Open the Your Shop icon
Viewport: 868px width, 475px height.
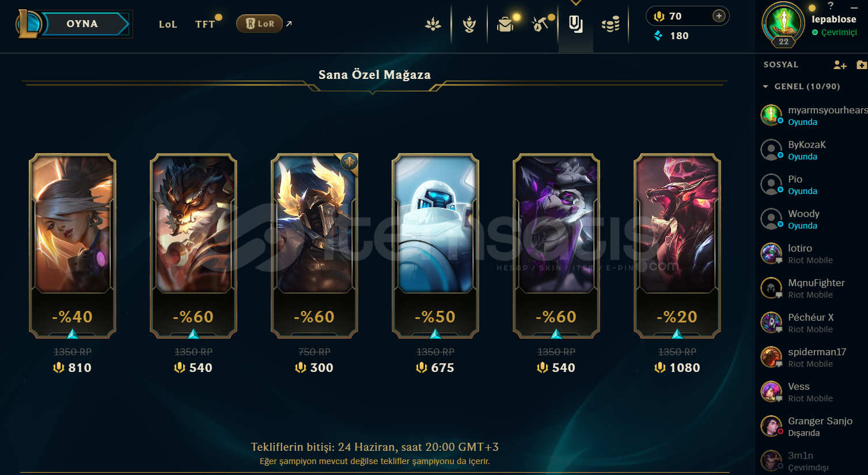coord(575,24)
